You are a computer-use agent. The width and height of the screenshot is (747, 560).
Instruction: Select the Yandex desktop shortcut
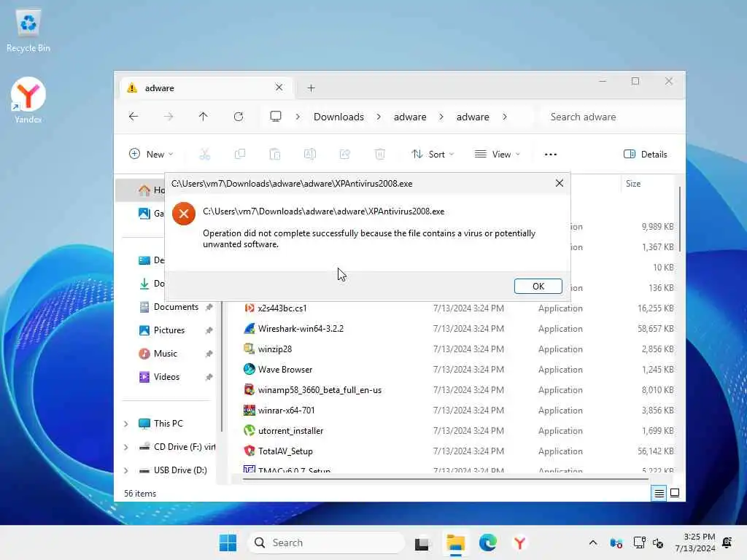click(28, 101)
